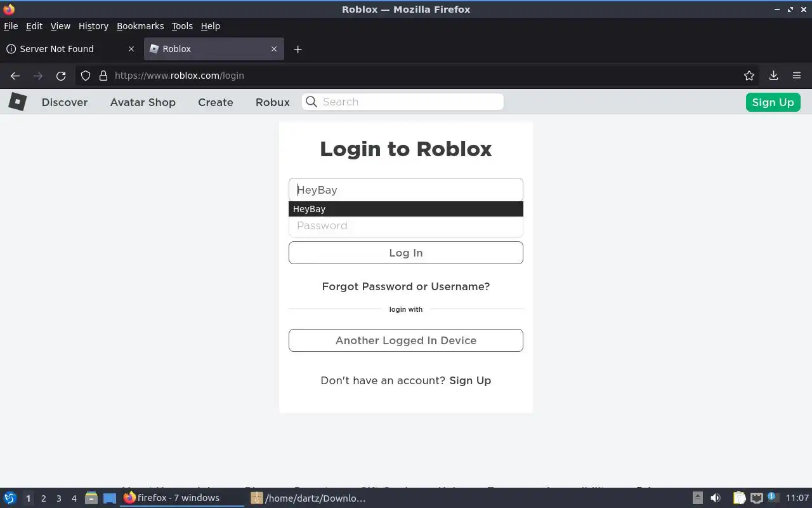Click the clipboard tray icon
812x508 pixels.
tap(739, 498)
